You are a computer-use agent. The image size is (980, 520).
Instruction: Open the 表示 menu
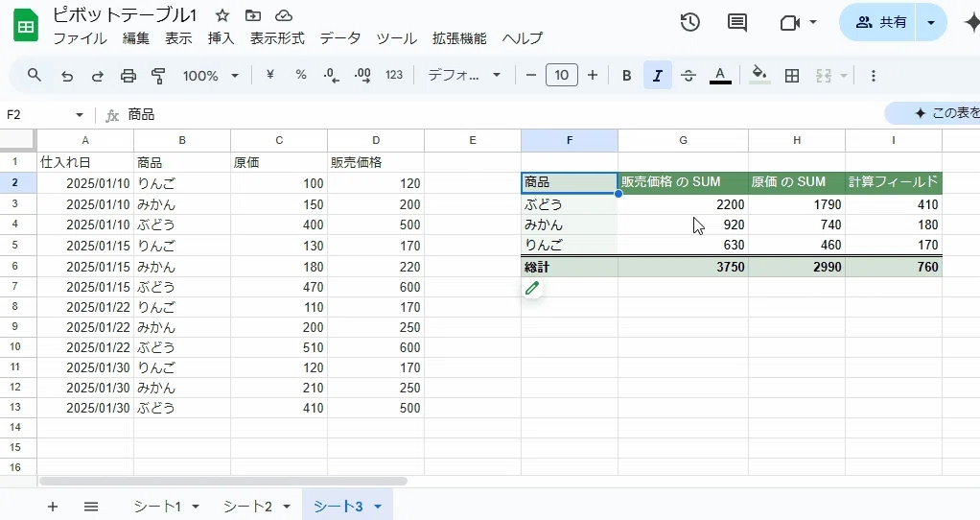coord(178,38)
